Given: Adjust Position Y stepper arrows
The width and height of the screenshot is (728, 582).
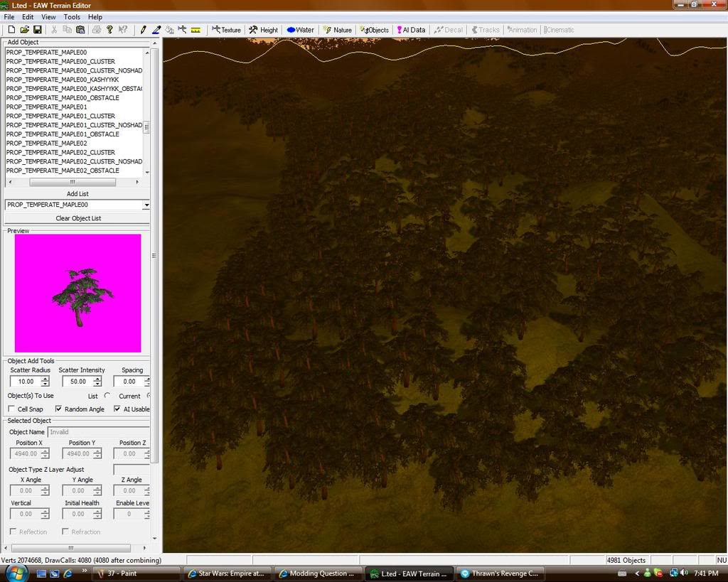Looking at the screenshot, I should [x=97, y=453].
